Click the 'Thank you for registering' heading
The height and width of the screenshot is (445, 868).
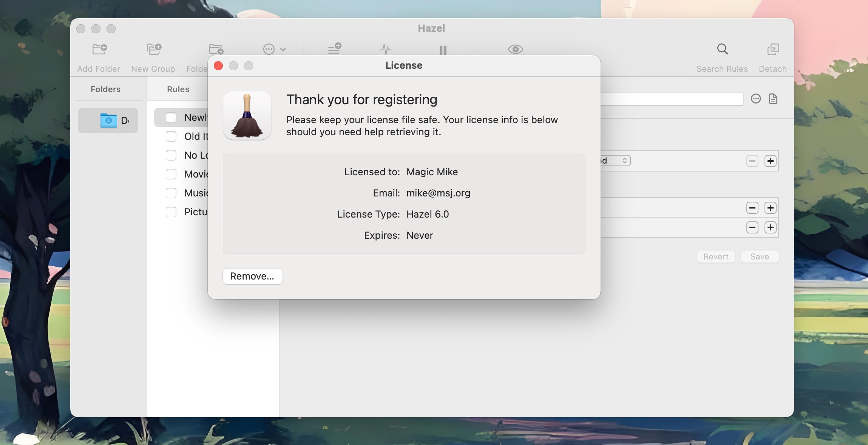tap(362, 100)
